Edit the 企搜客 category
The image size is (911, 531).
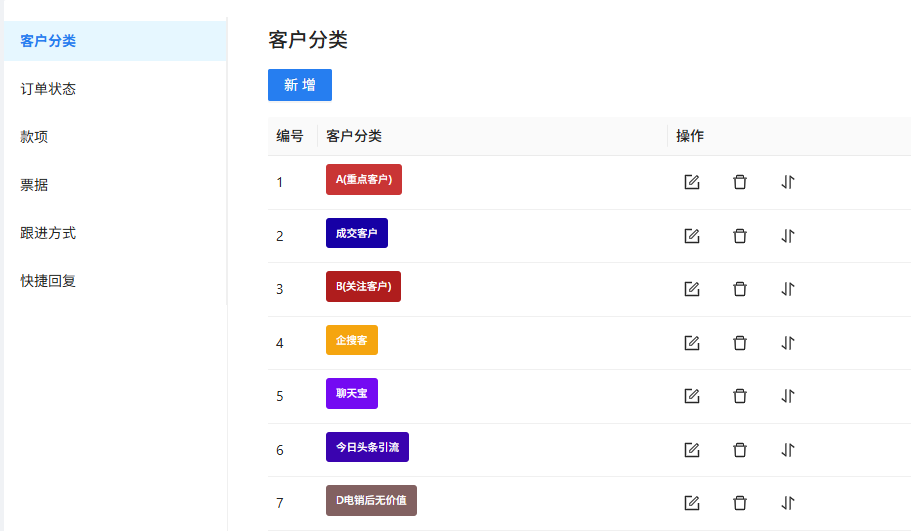coord(691,343)
